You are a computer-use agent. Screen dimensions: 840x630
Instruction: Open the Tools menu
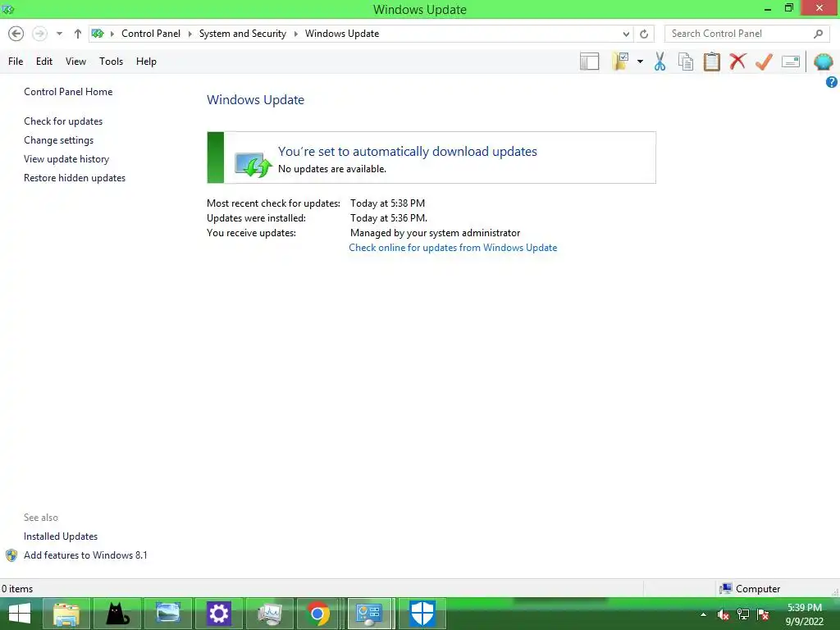pyautogui.click(x=111, y=61)
